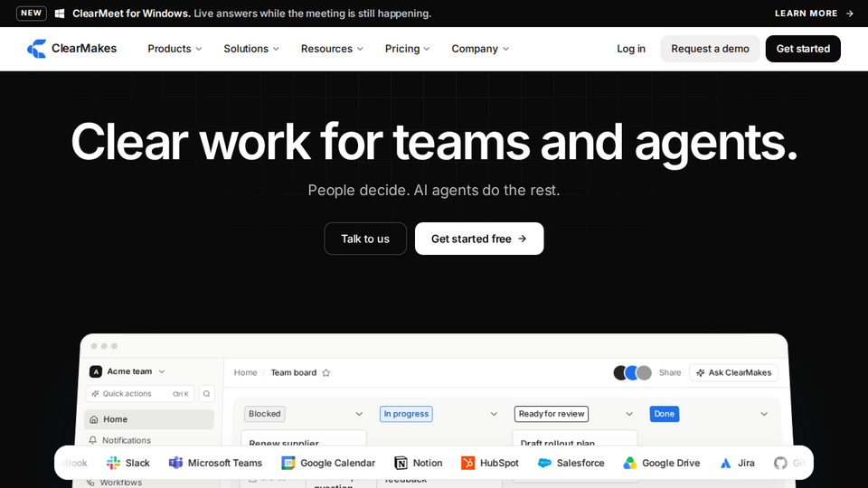The image size is (868, 488).
Task: Click the sparkle icon on Ask ClearMakes
Action: (x=700, y=373)
